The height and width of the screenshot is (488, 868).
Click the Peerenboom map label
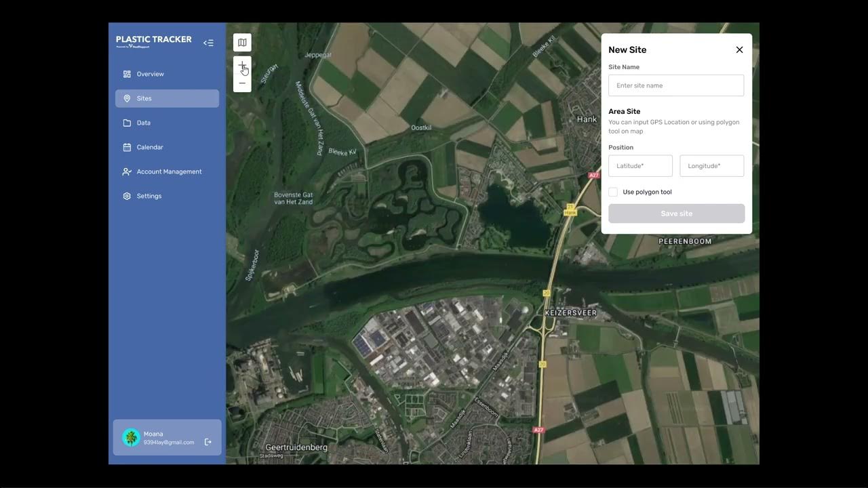[x=685, y=241]
